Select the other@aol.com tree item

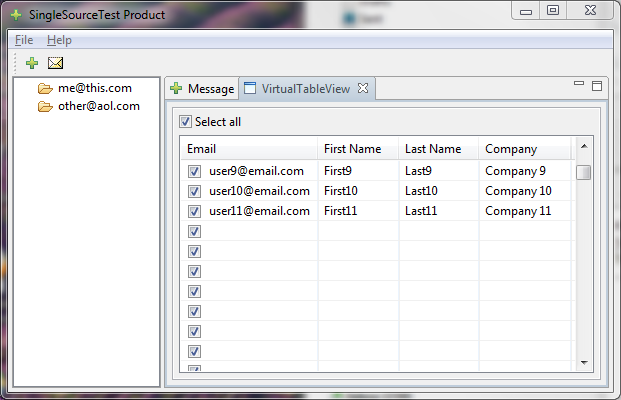pos(99,106)
